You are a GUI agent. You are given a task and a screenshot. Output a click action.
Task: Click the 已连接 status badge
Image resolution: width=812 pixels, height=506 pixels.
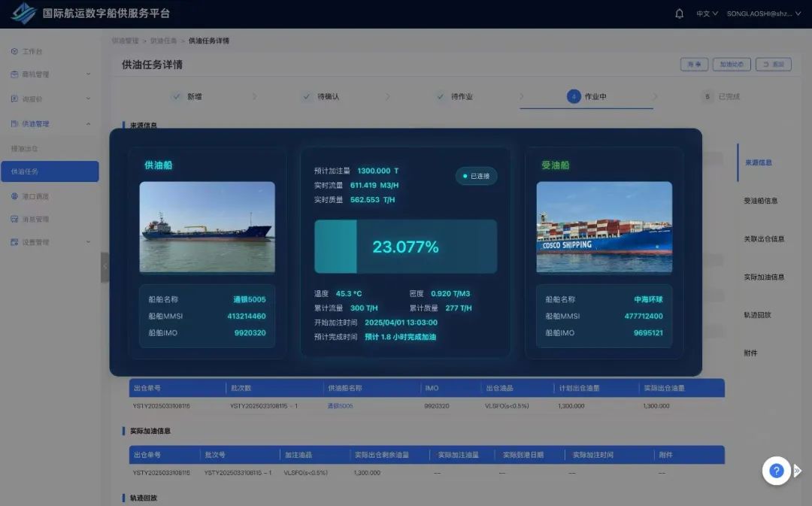476,176
